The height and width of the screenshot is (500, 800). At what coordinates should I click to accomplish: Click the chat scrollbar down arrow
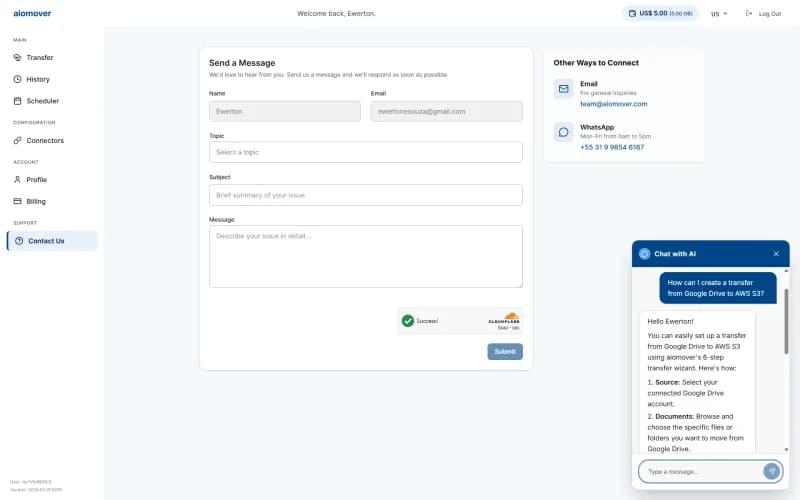(786, 449)
